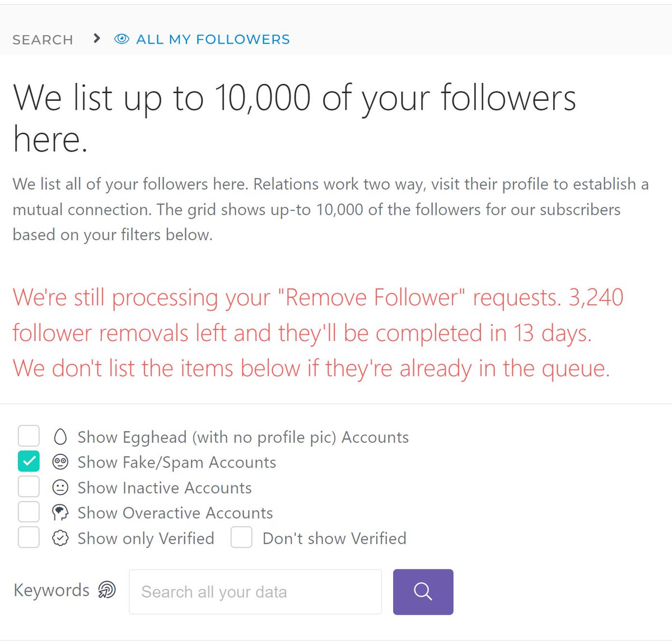Viewport: 672px width, 641px height.
Task: Select the ALL MY FOLLOWERS breadcrumb
Action: 213,39
